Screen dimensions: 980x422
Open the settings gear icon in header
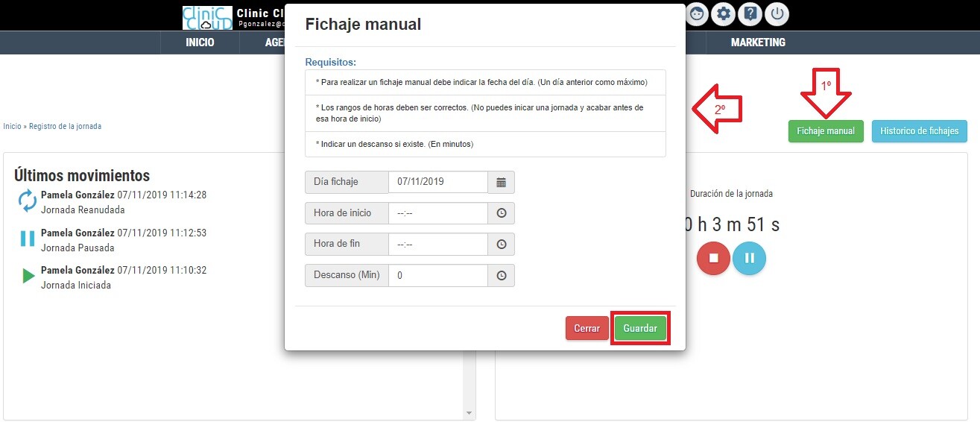(723, 14)
